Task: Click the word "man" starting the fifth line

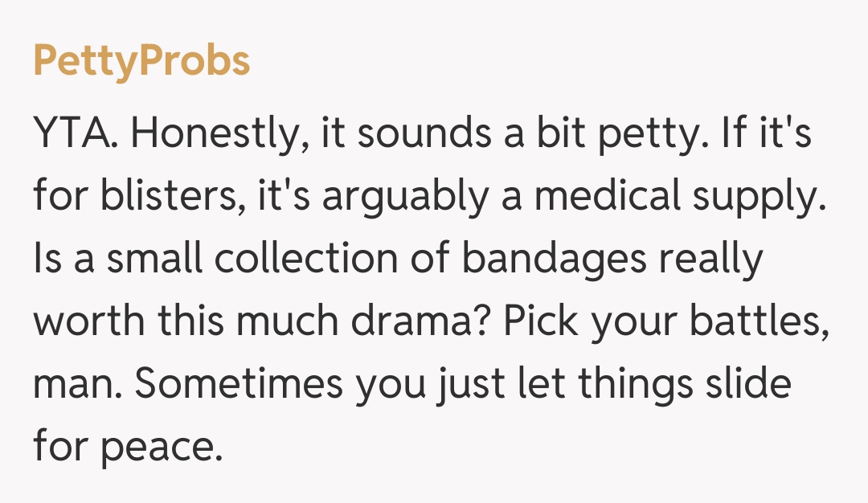Action: point(72,385)
